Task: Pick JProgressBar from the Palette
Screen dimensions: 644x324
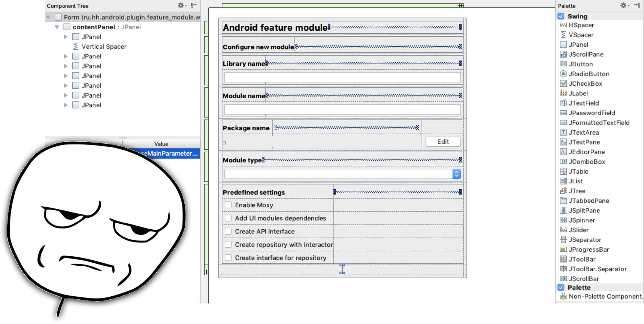Action: click(x=584, y=249)
